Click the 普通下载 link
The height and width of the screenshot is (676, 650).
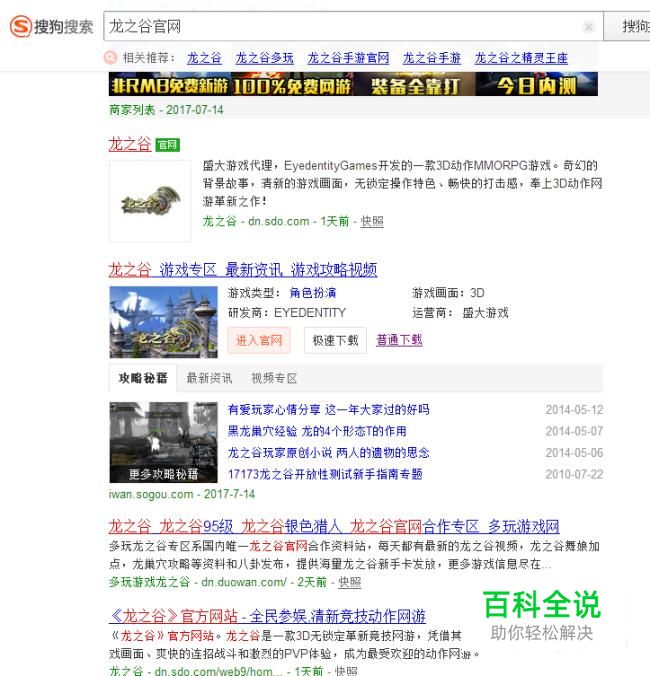coord(399,340)
